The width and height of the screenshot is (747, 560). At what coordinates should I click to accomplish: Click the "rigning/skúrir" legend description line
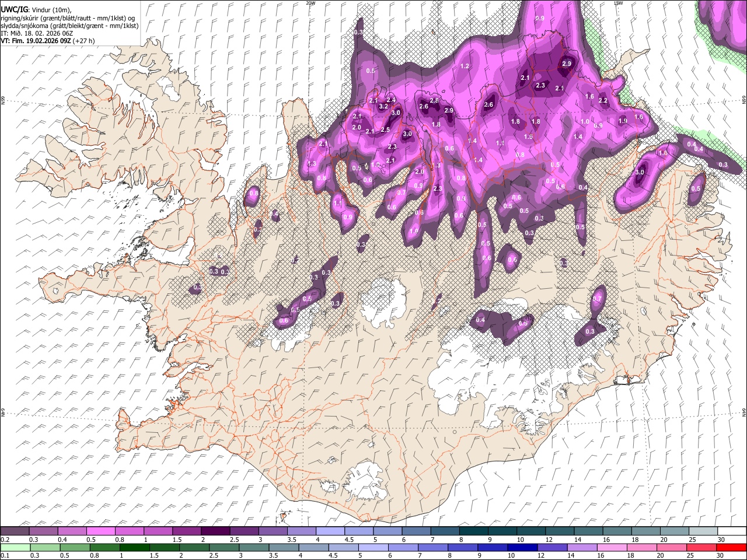68,18
